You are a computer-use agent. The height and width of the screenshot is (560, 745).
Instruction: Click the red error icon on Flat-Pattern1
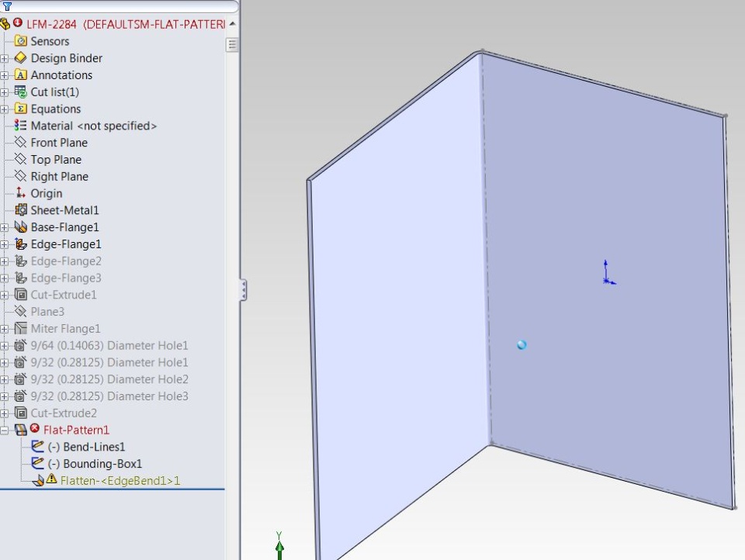click(x=35, y=428)
